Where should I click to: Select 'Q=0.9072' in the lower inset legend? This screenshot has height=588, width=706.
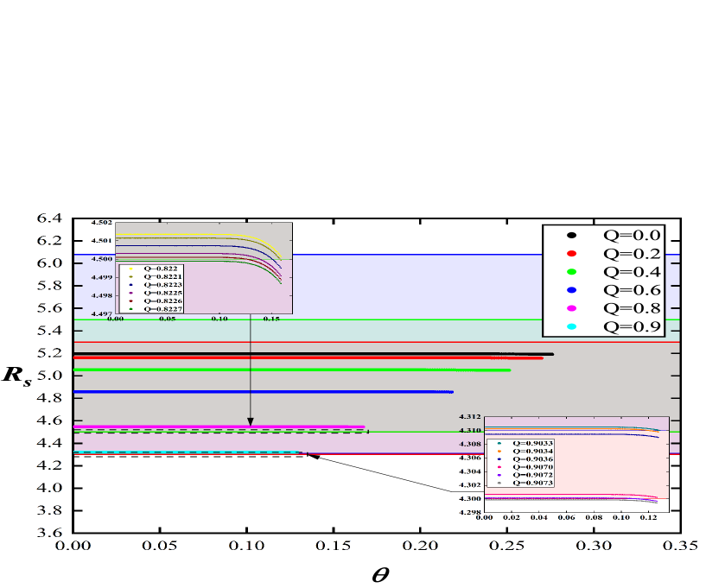point(533,475)
